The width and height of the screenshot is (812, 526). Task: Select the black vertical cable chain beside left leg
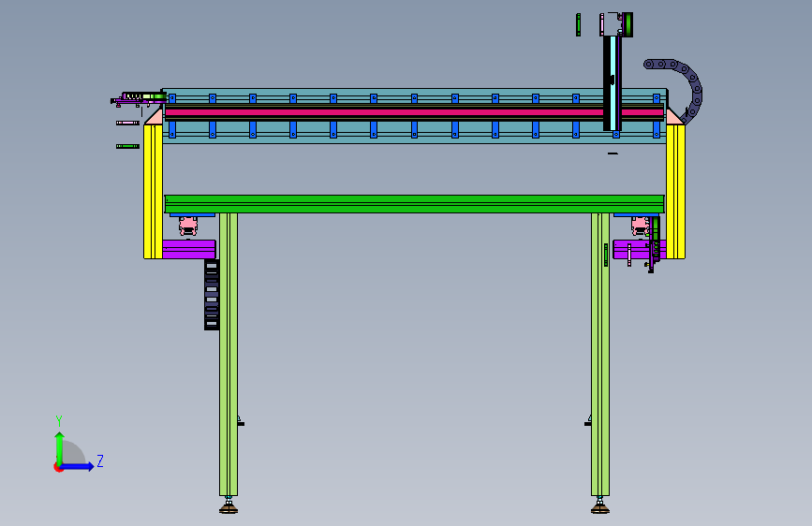[x=212, y=295]
